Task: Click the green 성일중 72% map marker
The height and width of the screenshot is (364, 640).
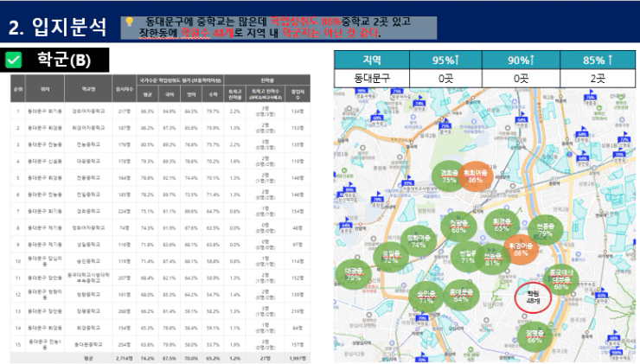Action: (x=391, y=257)
